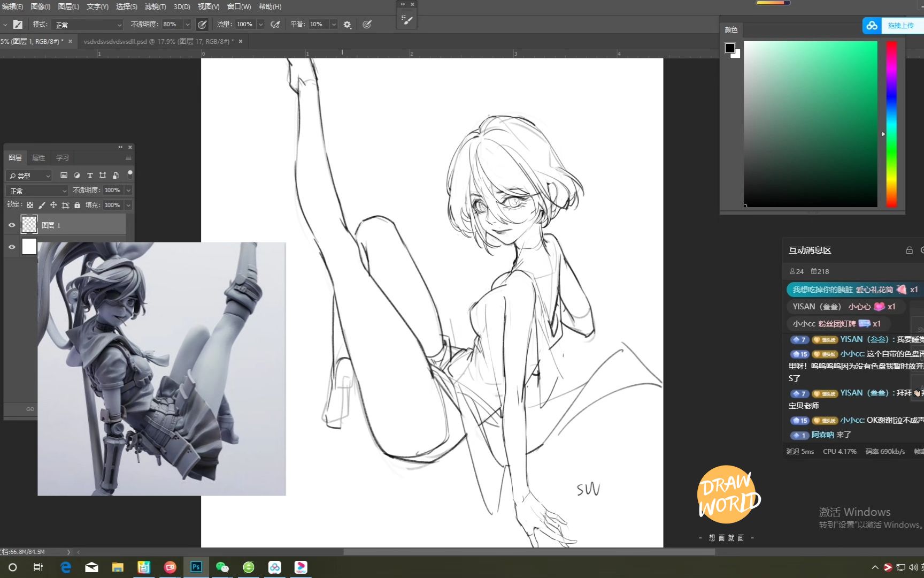Toggle pressure control for brush size

(x=367, y=24)
